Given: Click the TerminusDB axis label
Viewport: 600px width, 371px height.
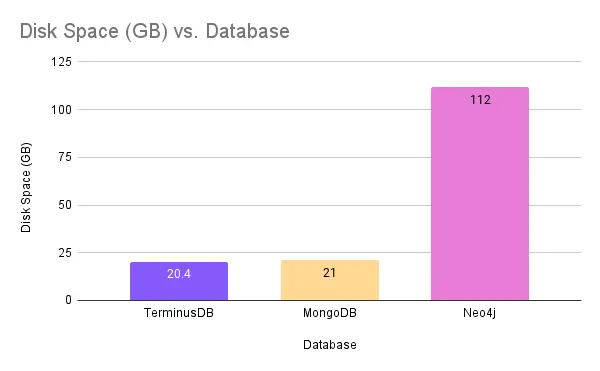Looking at the screenshot, I should [x=179, y=313].
